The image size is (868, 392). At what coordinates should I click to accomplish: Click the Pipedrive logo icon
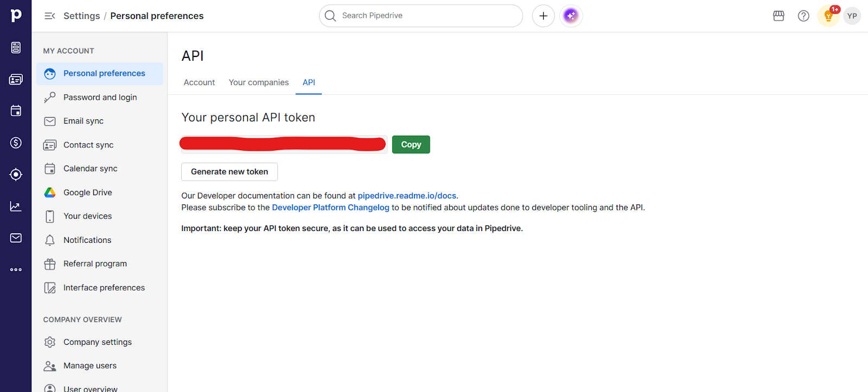(16, 16)
